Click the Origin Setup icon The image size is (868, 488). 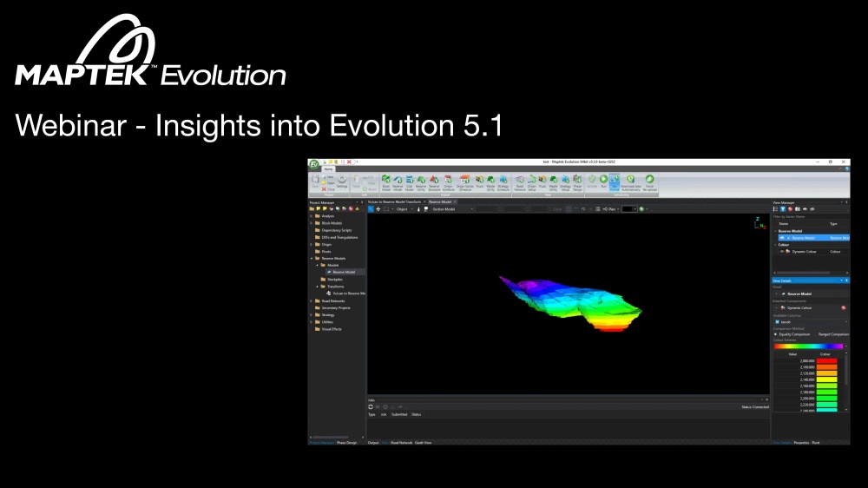click(532, 183)
